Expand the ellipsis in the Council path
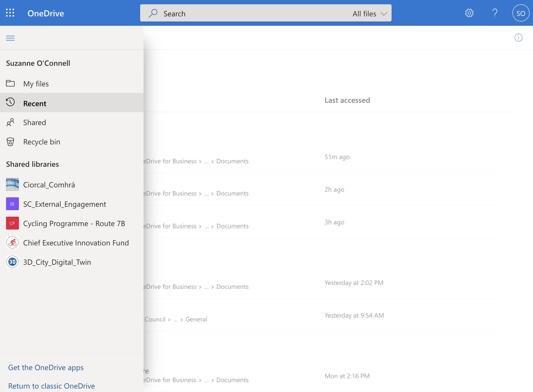Screen dimensions: 533x392 pyautogui.click(x=175, y=319)
